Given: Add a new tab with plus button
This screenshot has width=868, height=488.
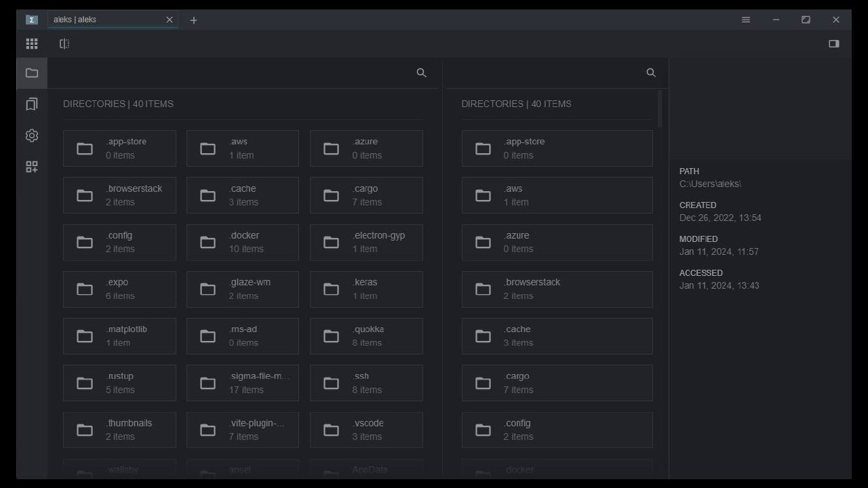Looking at the screenshot, I should point(193,20).
